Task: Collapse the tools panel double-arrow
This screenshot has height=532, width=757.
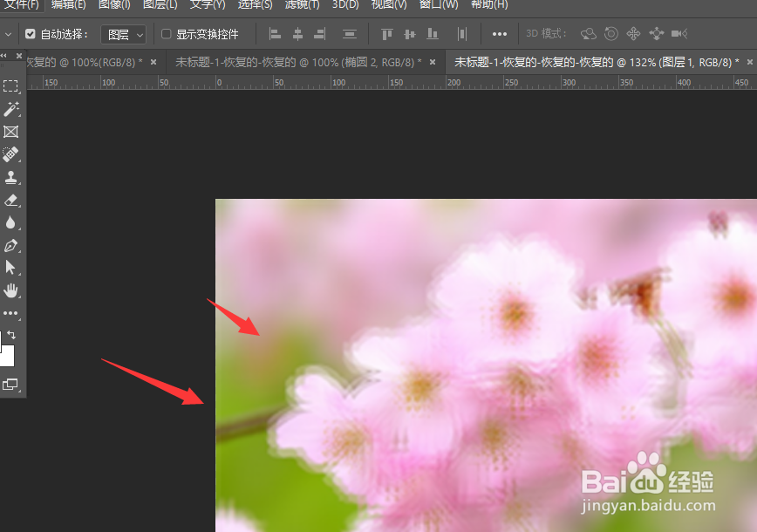Action: click(x=3, y=56)
